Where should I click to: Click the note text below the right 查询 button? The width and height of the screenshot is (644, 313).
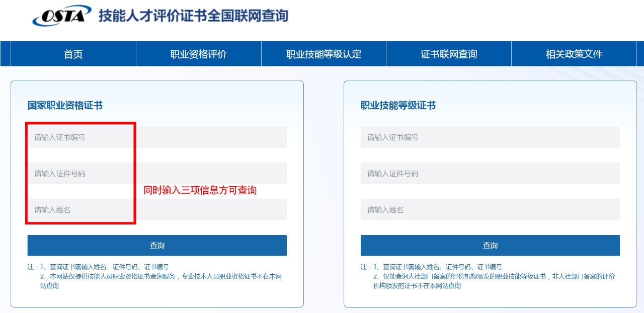[x=489, y=276]
